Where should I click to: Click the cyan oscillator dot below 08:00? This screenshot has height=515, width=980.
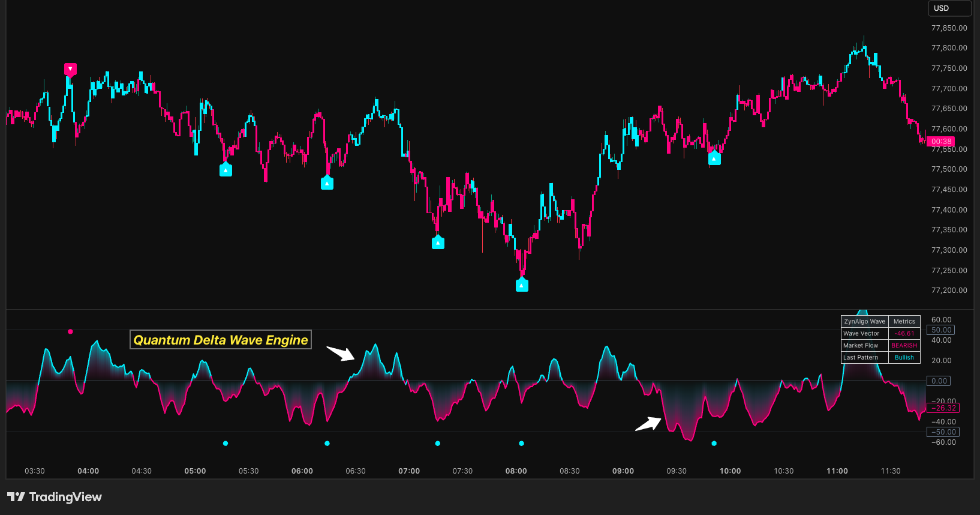click(x=521, y=444)
